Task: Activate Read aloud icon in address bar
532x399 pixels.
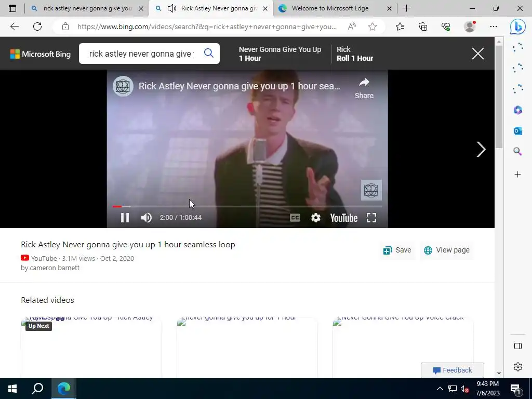Action: [352, 26]
